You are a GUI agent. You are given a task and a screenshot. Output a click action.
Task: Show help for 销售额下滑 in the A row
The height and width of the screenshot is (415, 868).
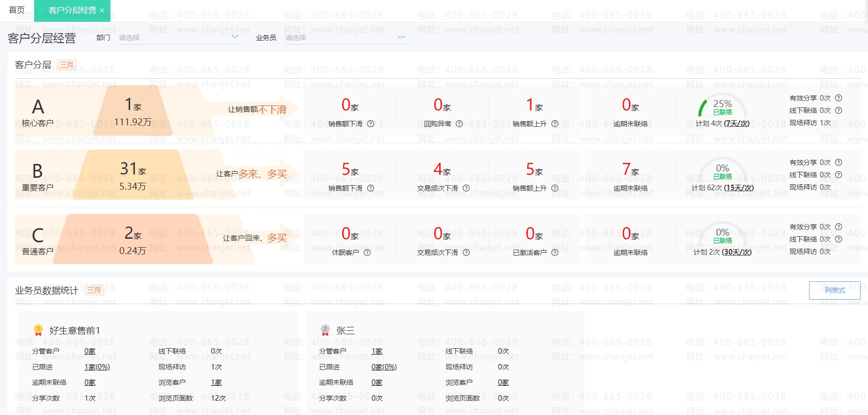click(370, 124)
